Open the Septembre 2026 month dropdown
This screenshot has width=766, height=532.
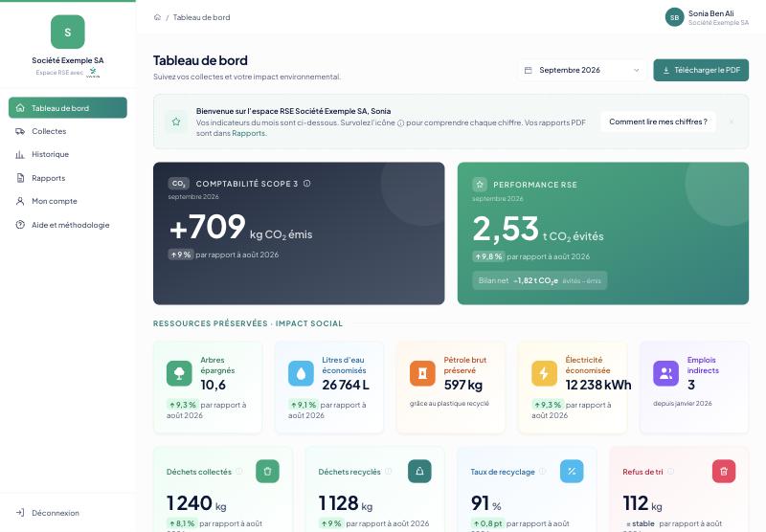click(x=581, y=70)
